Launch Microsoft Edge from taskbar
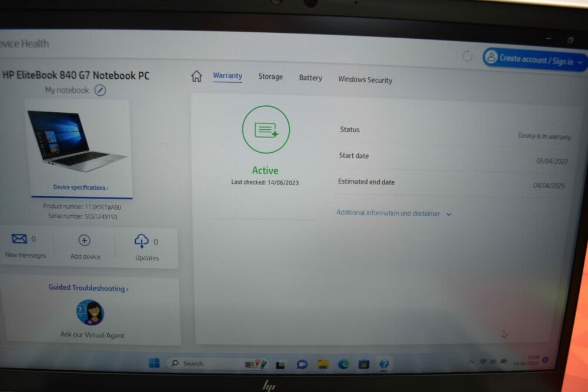Image resolution: width=588 pixels, height=392 pixels. 343,364
